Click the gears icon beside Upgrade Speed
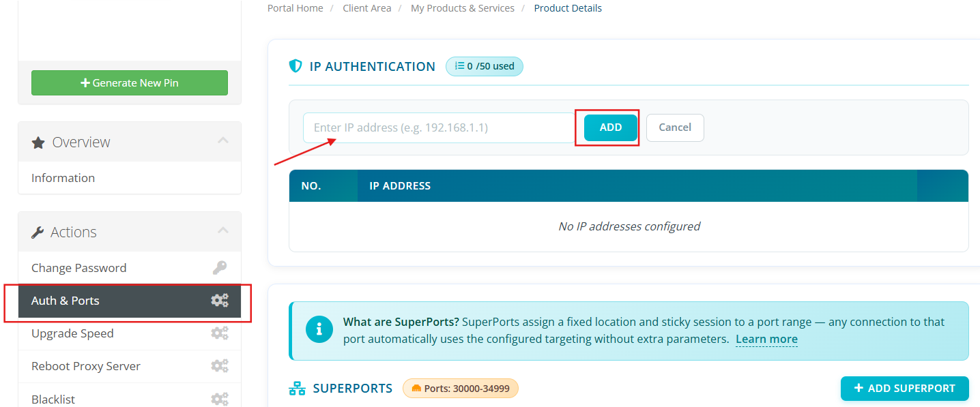The image size is (980, 407). tap(219, 333)
